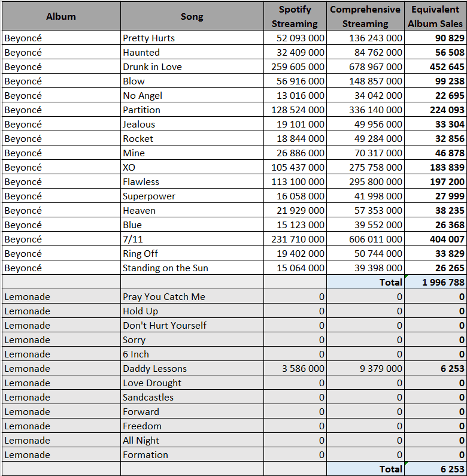
Task: Click equivalent sales value 224 093
Action: pyautogui.click(x=435, y=110)
